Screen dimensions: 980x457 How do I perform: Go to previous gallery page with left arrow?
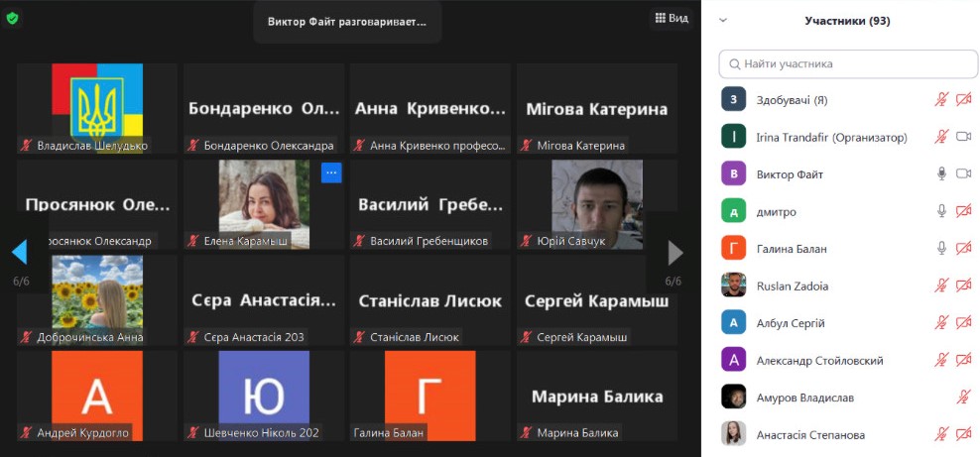click(19, 253)
